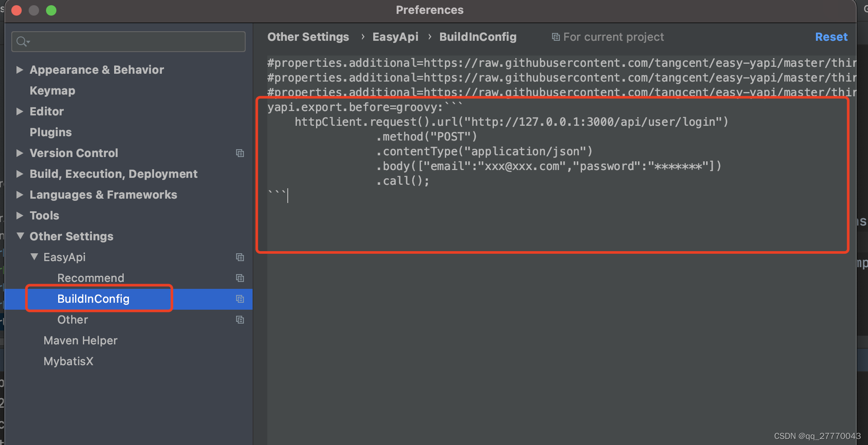Expand the Version Control section

[x=20, y=153]
